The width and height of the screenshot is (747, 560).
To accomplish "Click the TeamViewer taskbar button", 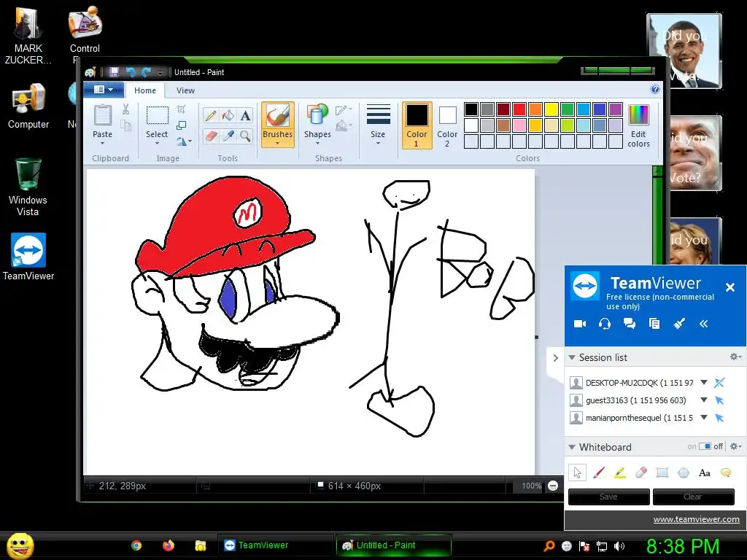I will click(276, 545).
